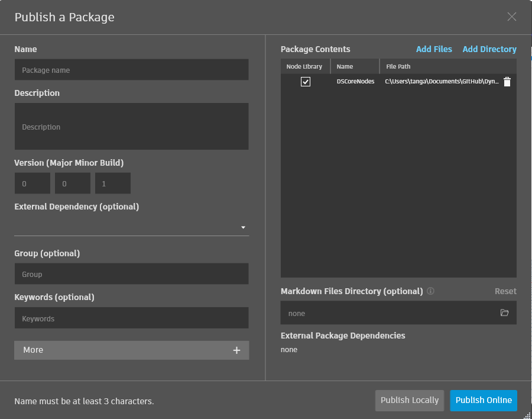Click Add Directory link
This screenshot has height=419, width=532.
489,49
